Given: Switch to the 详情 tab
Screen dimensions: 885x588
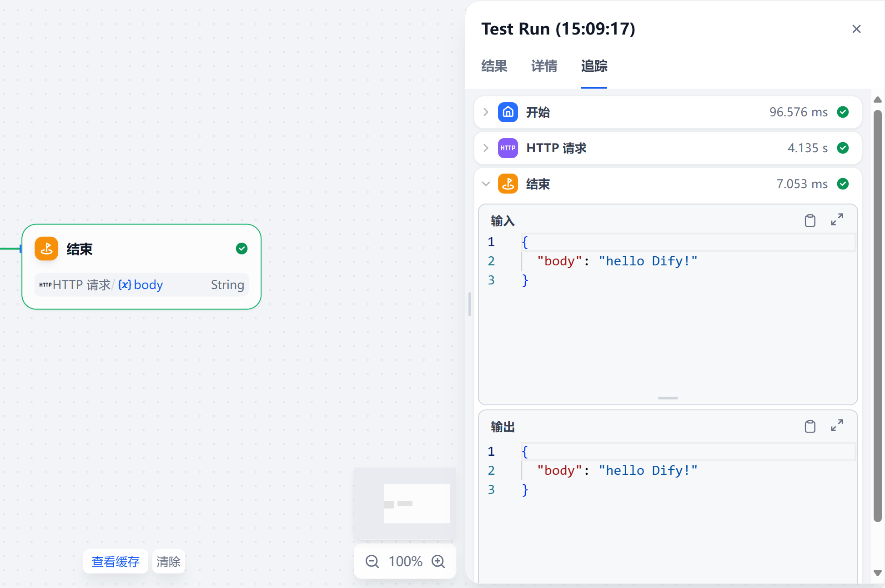Looking at the screenshot, I should tap(544, 66).
